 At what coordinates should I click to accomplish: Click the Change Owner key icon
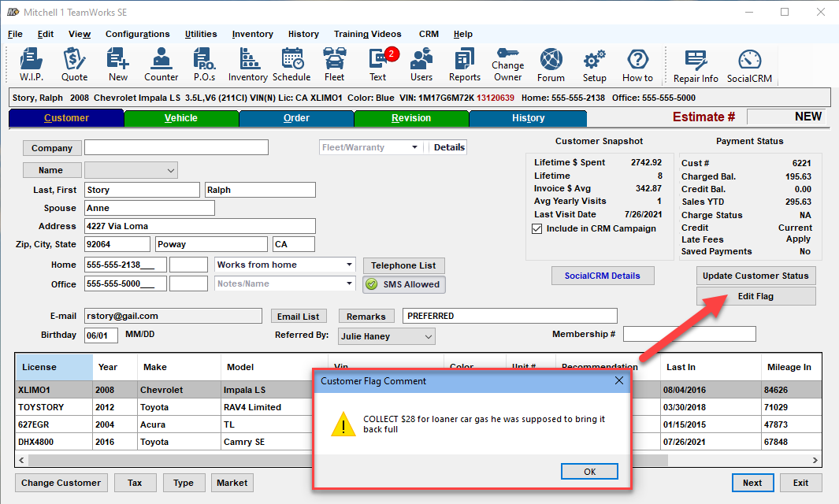click(x=507, y=64)
